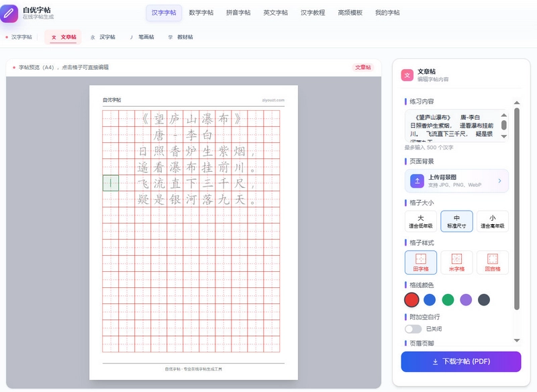Select the 回宫格 grid style

point(493,262)
